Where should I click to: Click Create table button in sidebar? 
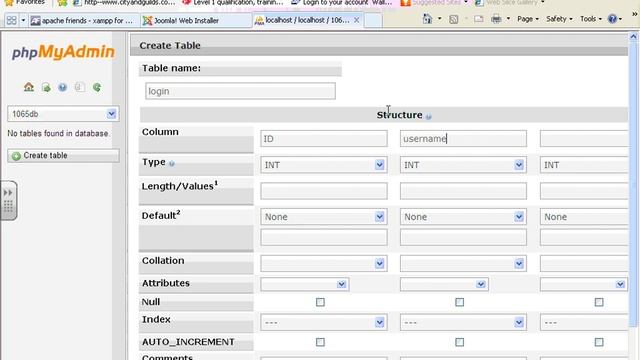(x=63, y=156)
